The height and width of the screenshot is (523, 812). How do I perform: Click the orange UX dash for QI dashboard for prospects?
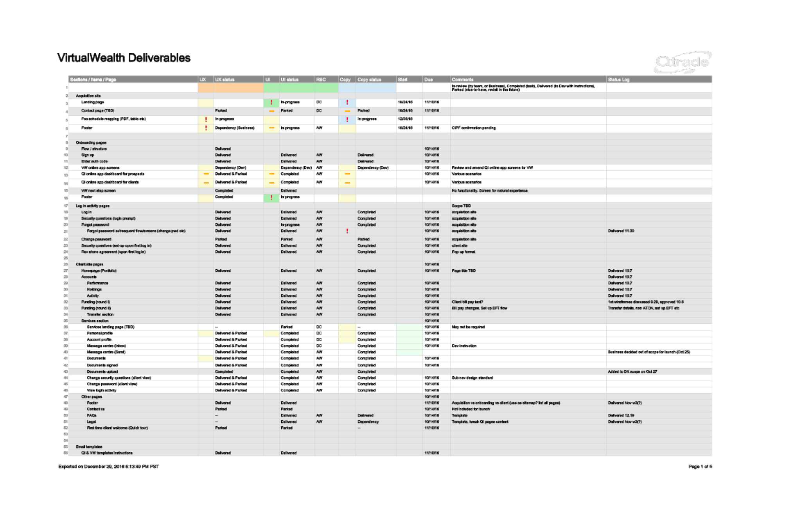[206, 174]
